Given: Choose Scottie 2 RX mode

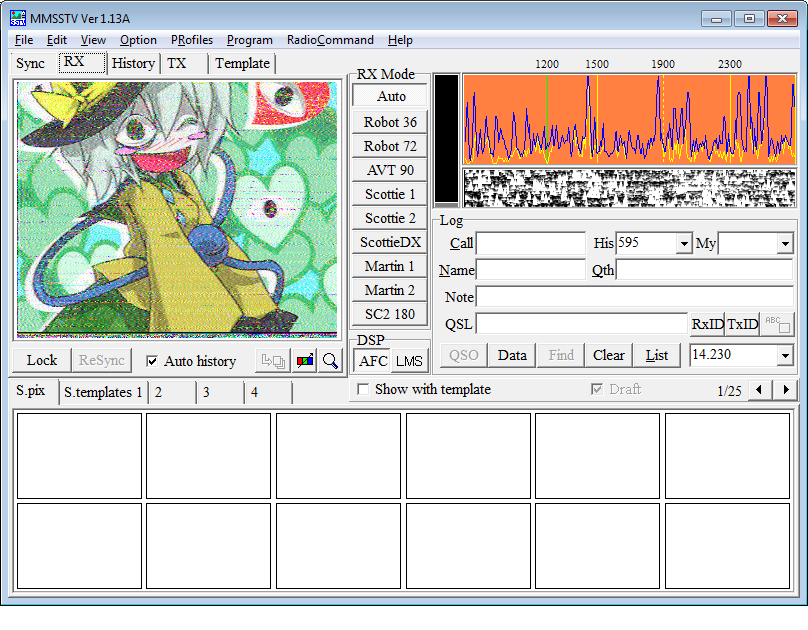Looking at the screenshot, I should (x=390, y=218).
